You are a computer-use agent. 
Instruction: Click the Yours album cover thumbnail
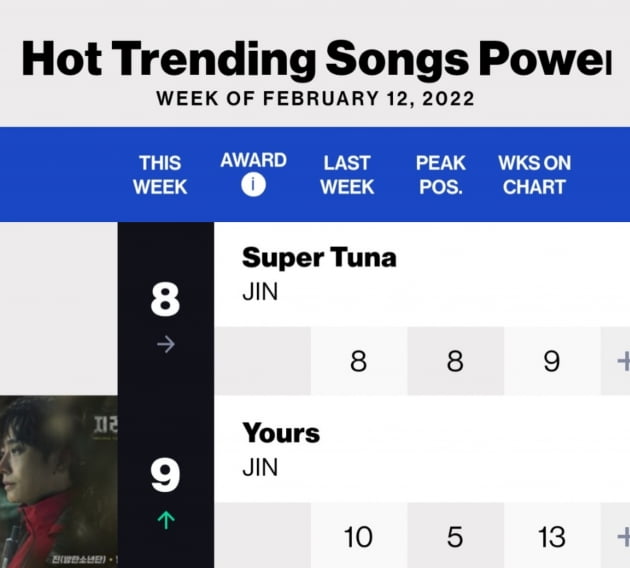pos(59,482)
